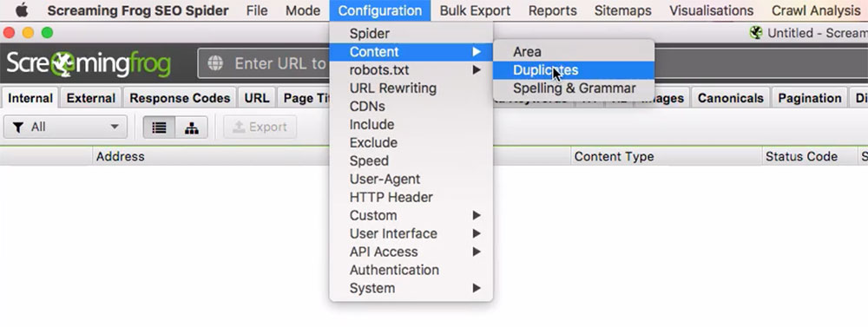Switch to the Response Codes tab
This screenshot has height=327, width=868.
[x=180, y=99]
